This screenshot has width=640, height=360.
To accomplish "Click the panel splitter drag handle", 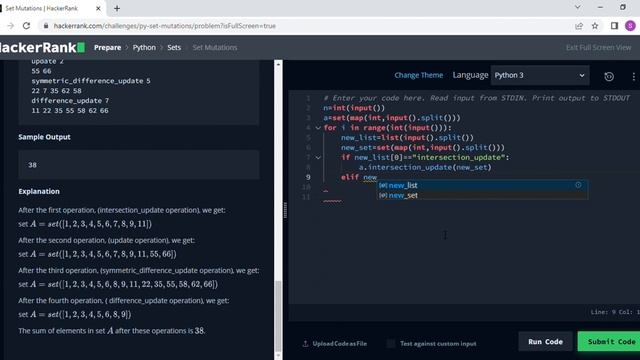I will pyautogui.click(x=285, y=210).
